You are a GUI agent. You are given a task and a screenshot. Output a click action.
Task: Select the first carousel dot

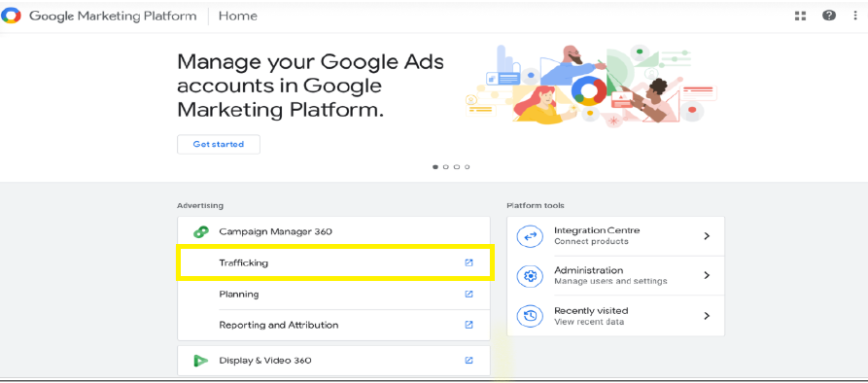435,166
